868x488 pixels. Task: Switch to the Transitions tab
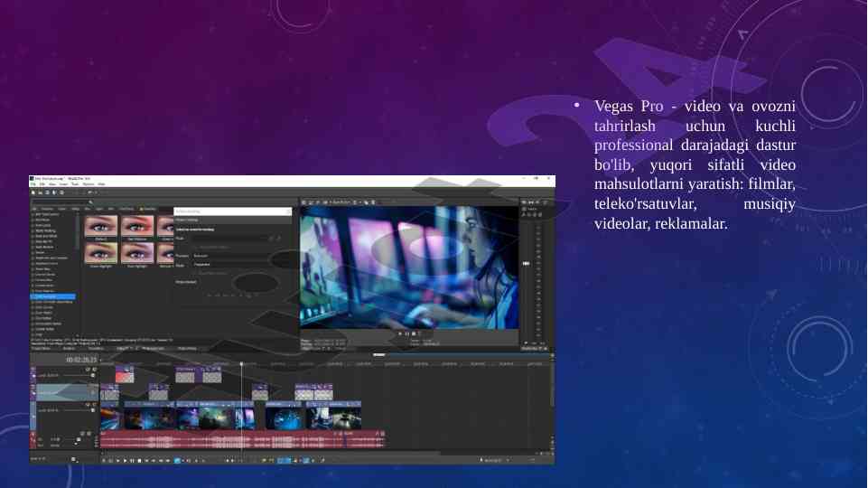click(96, 349)
